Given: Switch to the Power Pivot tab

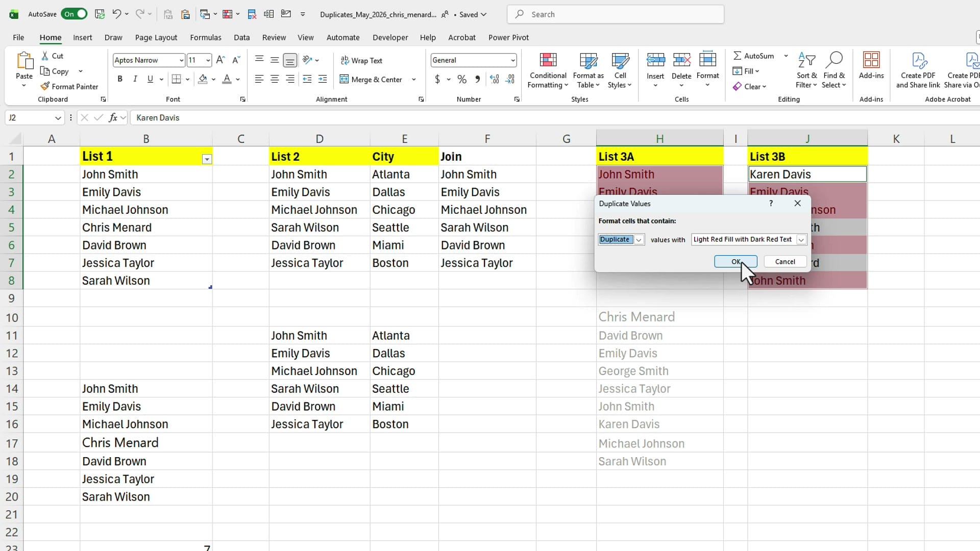Looking at the screenshot, I should pyautogui.click(x=508, y=37).
